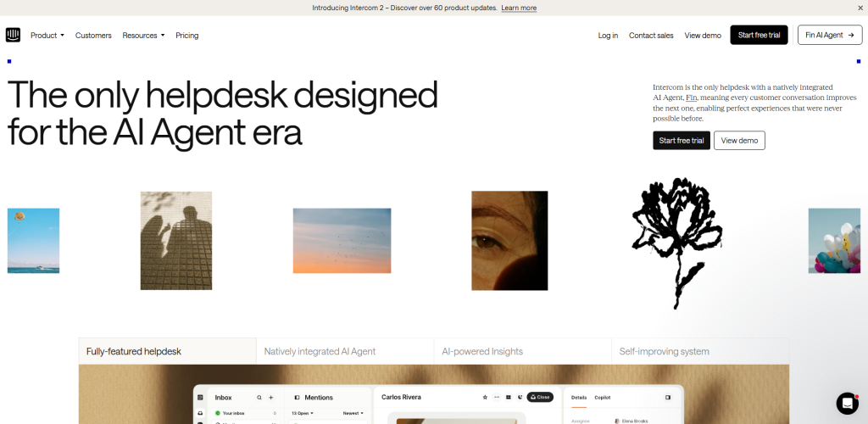The height and width of the screenshot is (424, 868).
Task: Click the Log in link
Action: pos(608,35)
